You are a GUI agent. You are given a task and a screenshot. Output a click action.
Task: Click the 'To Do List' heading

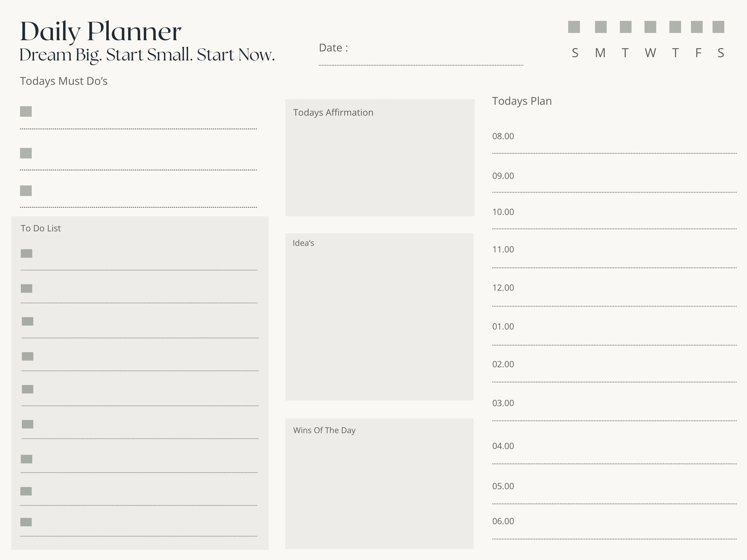(x=41, y=228)
